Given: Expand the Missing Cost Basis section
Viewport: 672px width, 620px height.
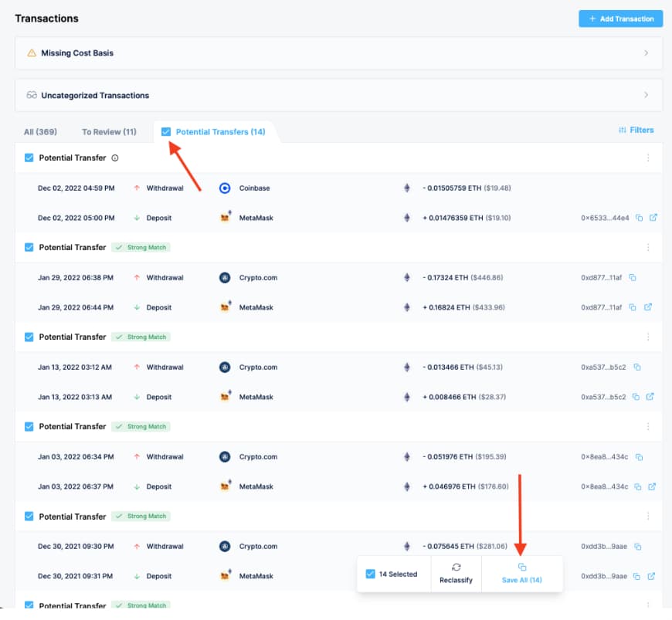Looking at the screenshot, I should [x=338, y=53].
